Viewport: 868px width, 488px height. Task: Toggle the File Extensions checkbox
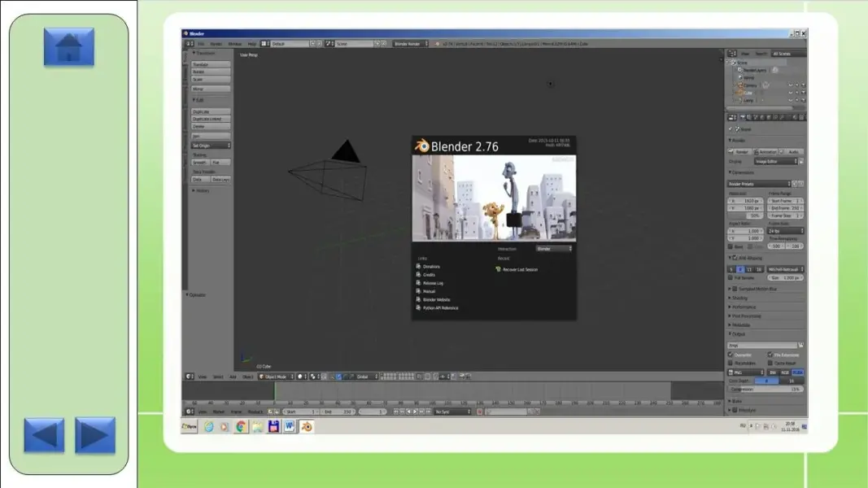770,355
